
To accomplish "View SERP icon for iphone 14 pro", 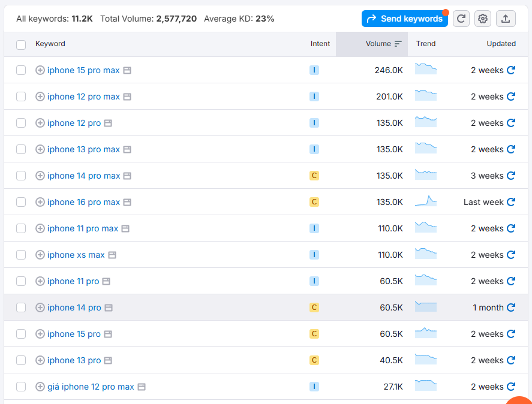I will (109, 308).
